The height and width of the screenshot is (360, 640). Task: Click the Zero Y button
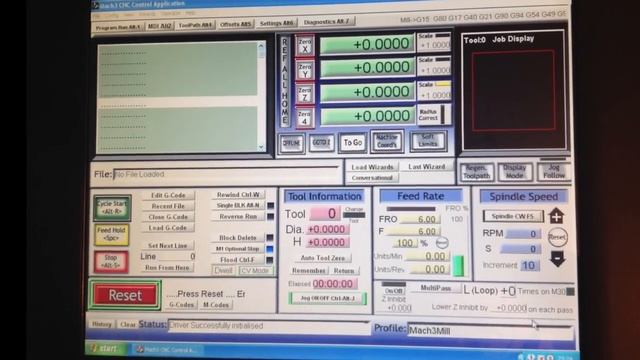point(305,70)
